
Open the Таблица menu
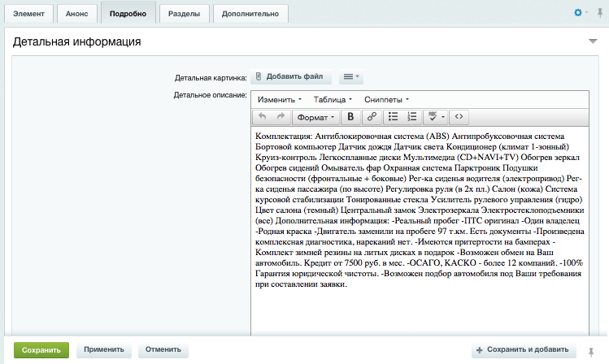tap(333, 98)
